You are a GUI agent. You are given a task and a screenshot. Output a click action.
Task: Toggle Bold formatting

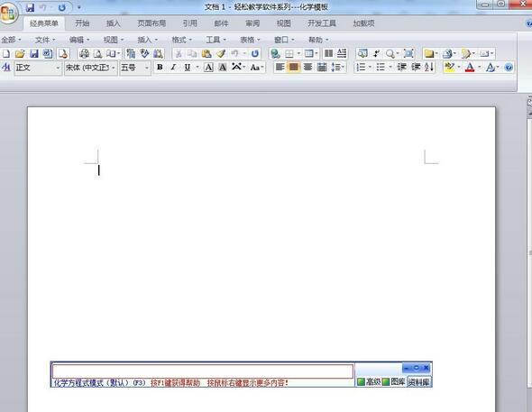160,67
